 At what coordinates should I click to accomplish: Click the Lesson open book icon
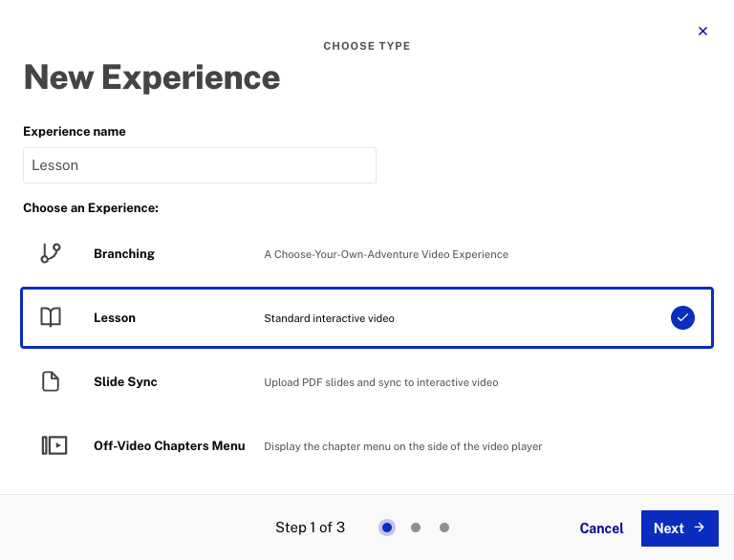click(x=51, y=317)
